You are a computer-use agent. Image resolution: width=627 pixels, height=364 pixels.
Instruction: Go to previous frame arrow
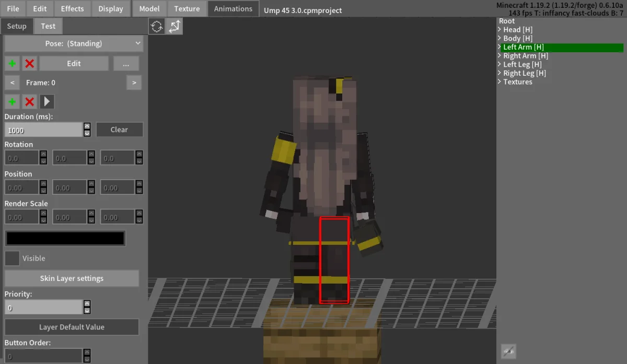click(12, 83)
